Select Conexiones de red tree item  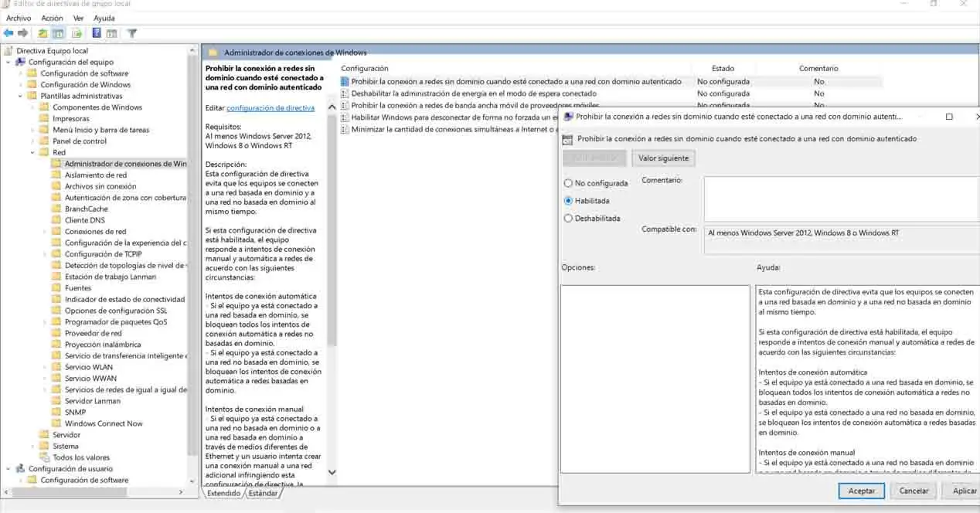point(95,231)
